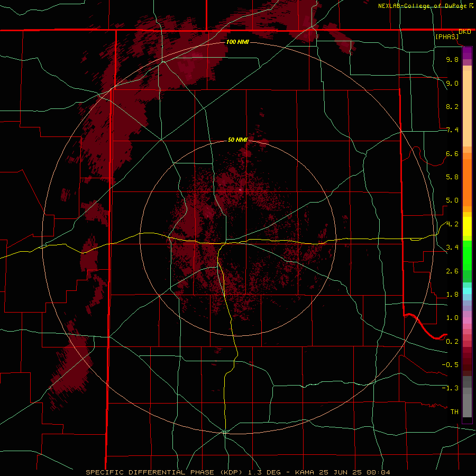Pick the yellow segment of color bar

[467, 226]
